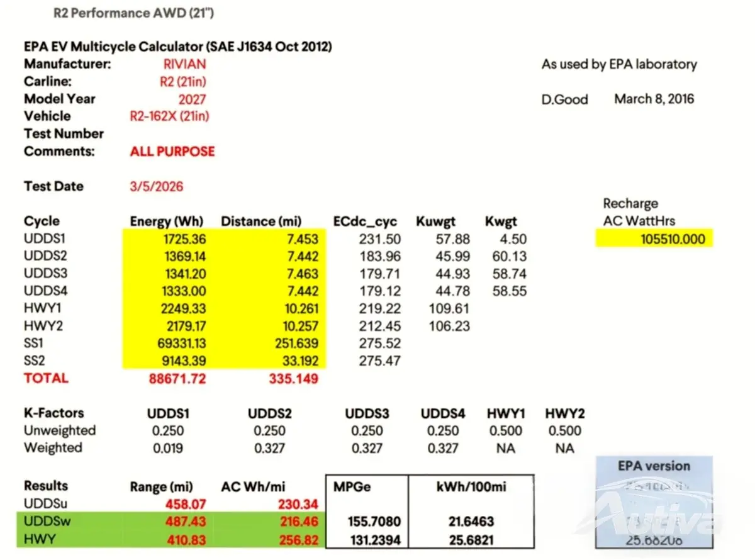Click the Kuwgt value 57.88

[452, 239]
